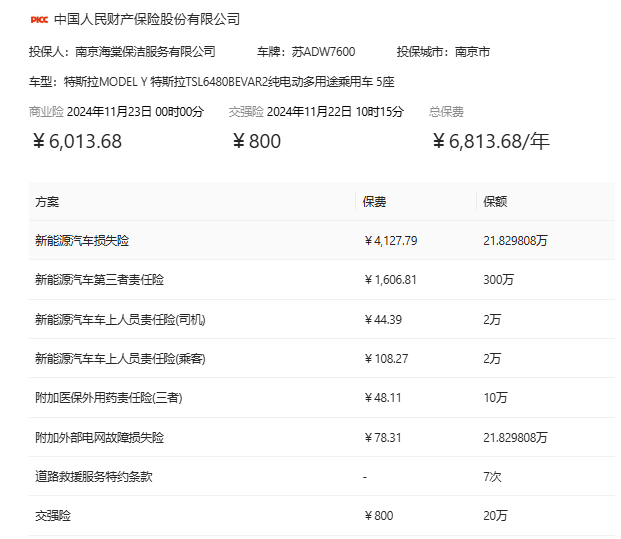This screenshot has width=621, height=539.
Task: Select the 交强险 table row
Action: pos(322,516)
